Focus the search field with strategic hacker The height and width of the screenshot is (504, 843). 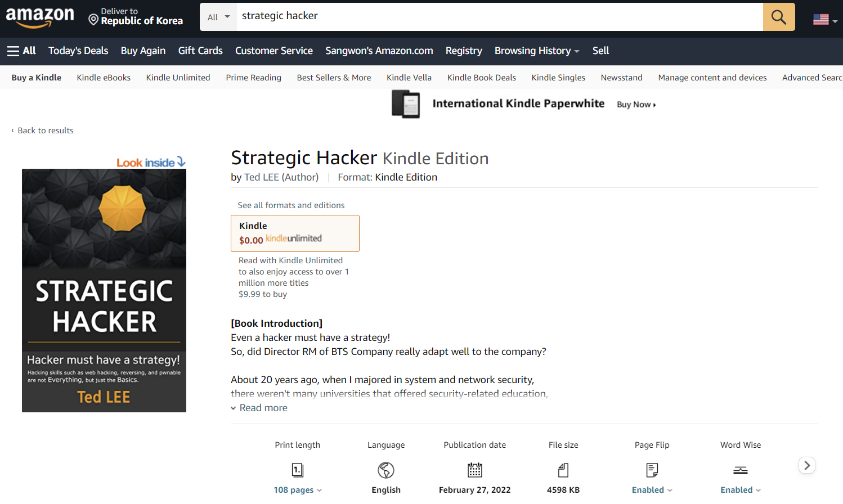click(x=499, y=17)
